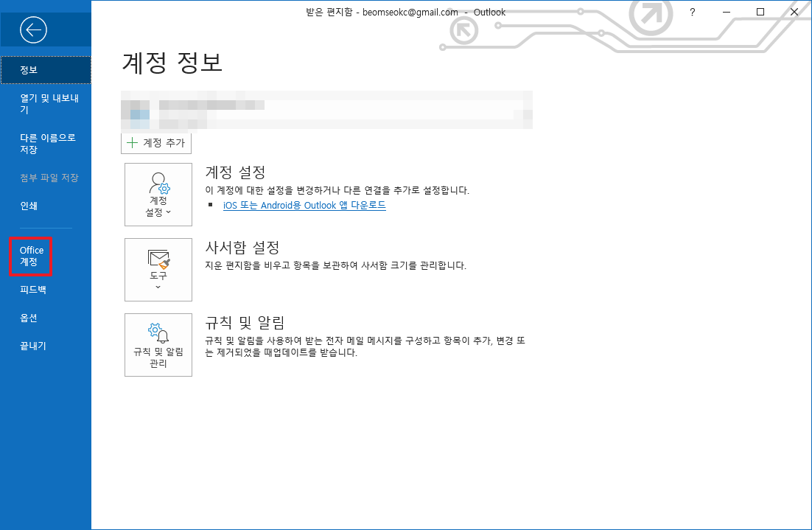Open the 계정 설정 dropdown button
Image resolution: width=812 pixels, height=530 pixels.
158,195
